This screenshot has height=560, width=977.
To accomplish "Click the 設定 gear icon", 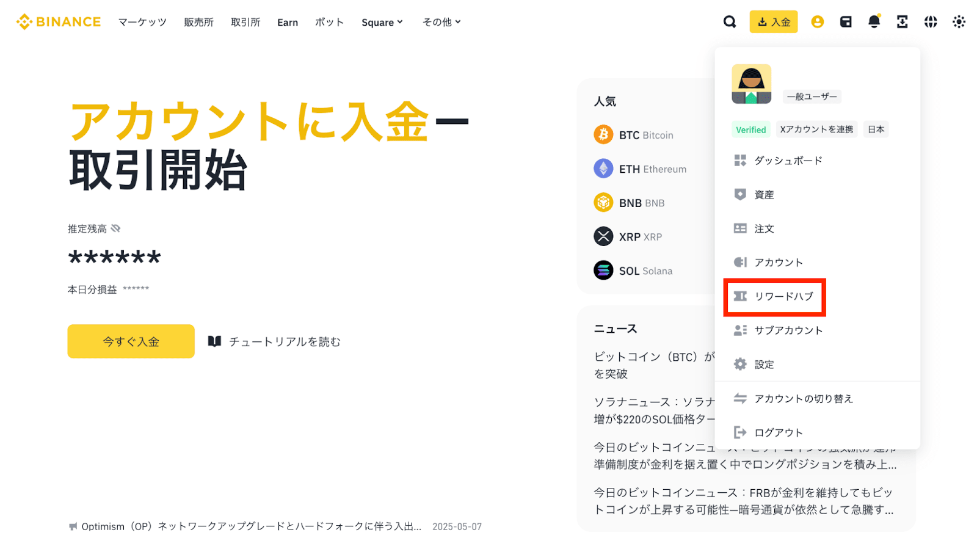I will point(740,364).
